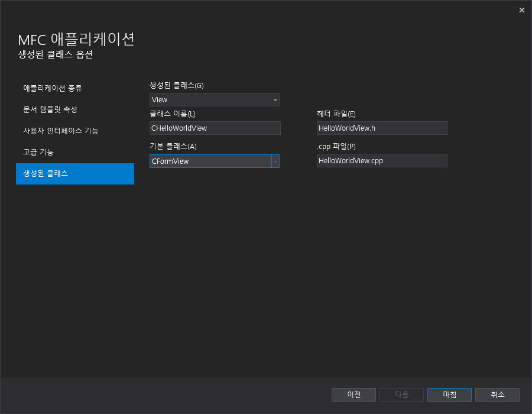The height and width of the screenshot is (414, 532).
Task: Click the 헤더 파일(E) label
Action: coord(336,114)
